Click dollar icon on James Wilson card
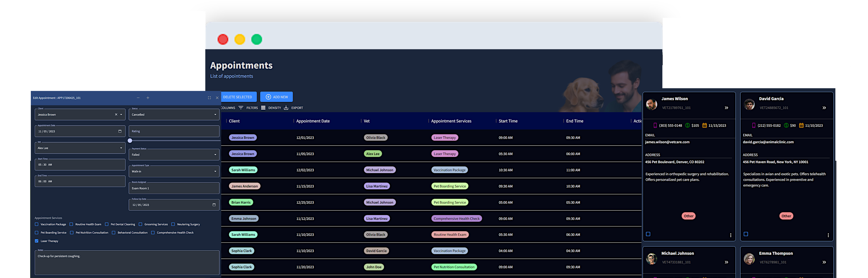 [687, 125]
